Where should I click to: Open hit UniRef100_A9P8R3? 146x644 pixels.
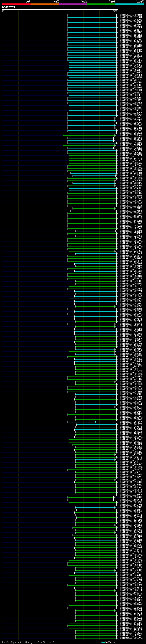tap(131, 15)
